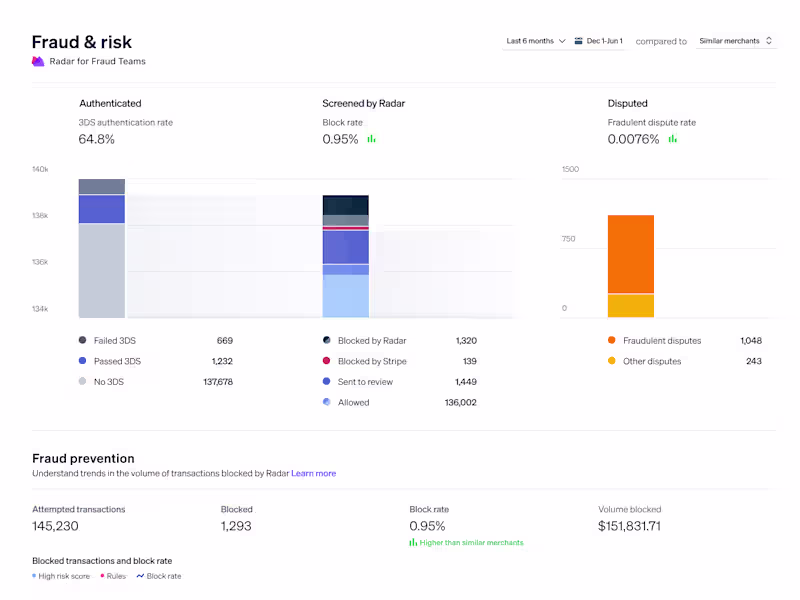Open the Similar merchants comparison selector
The width and height of the screenshot is (800, 600).
735,41
